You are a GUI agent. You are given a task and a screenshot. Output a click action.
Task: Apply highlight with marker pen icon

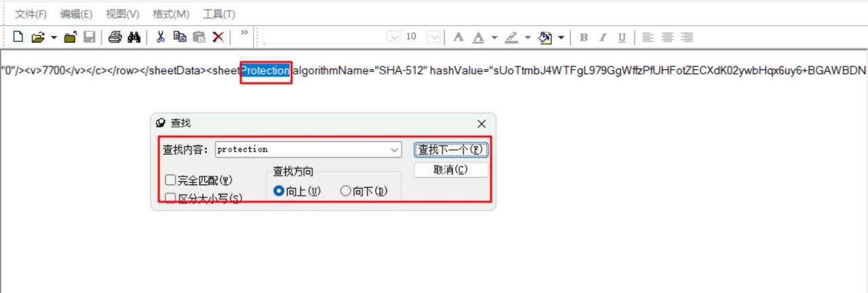pos(512,37)
